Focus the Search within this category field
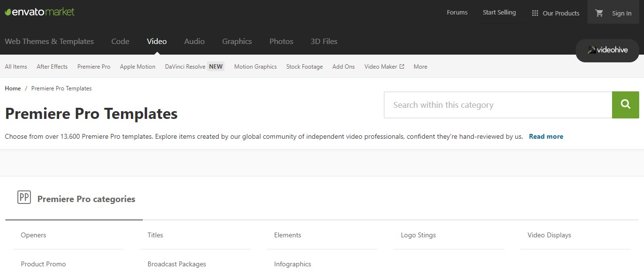This screenshot has height=276, width=644. pos(498,105)
